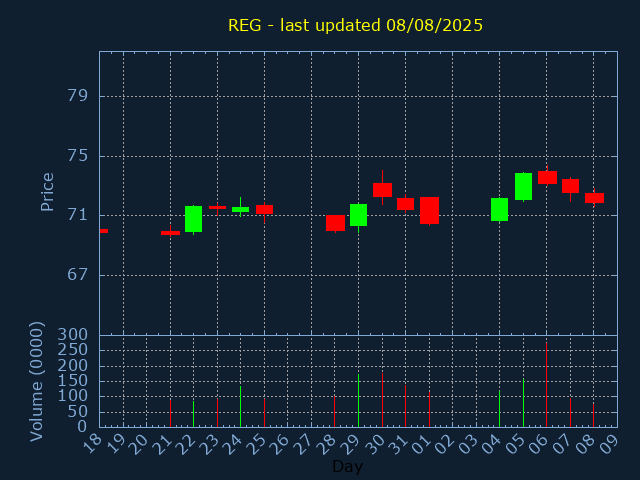Select the red candlestick for day 06
This screenshot has width=640, height=480.
(x=547, y=178)
